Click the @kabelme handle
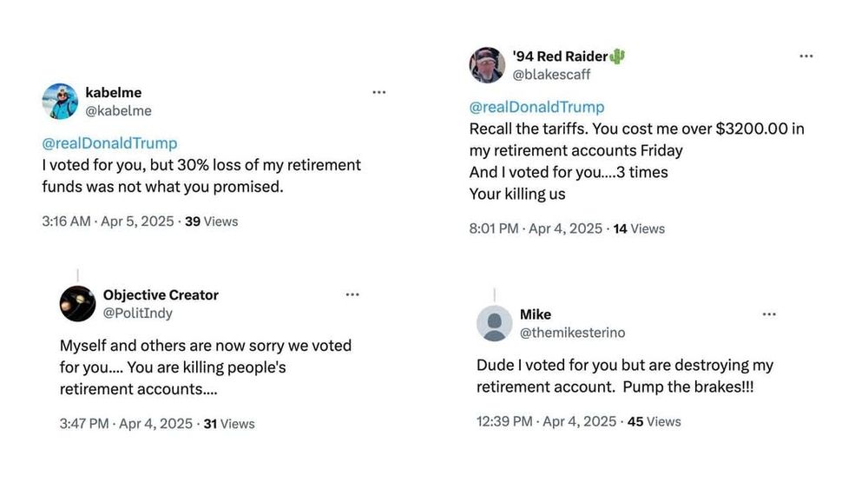868x489 pixels. tap(118, 110)
